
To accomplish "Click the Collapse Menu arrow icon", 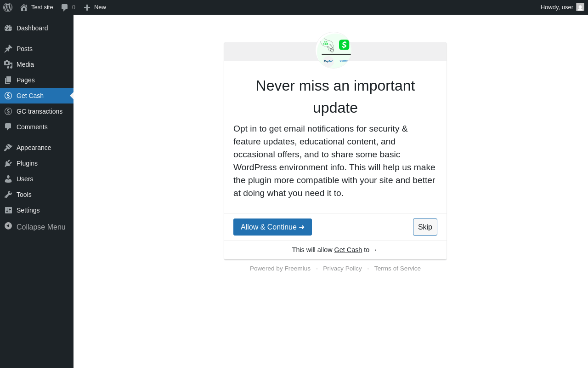I will [x=8, y=226].
